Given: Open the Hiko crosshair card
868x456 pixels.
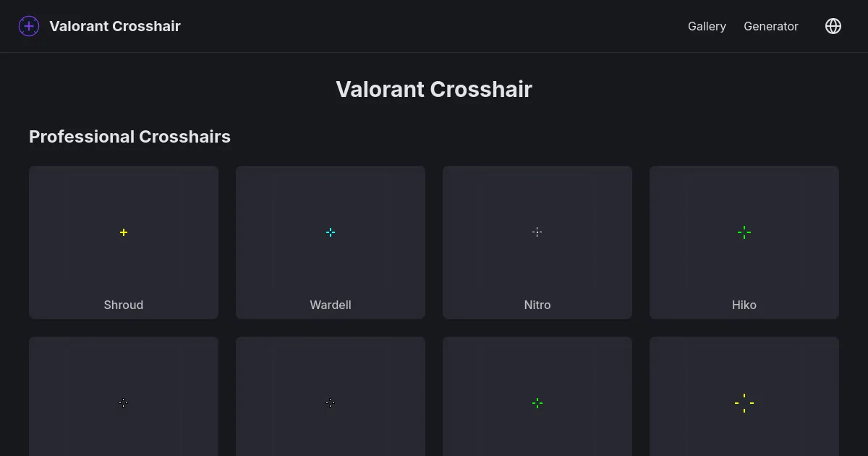Looking at the screenshot, I should point(744,242).
